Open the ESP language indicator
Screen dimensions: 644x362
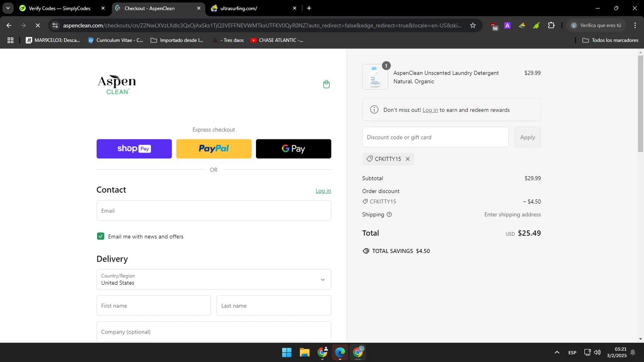click(x=572, y=353)
